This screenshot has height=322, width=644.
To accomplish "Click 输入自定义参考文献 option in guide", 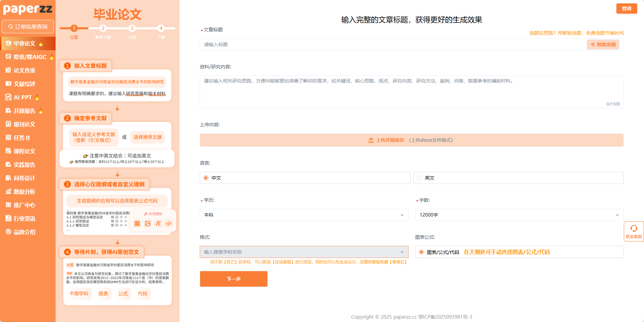I will pos(94,137).
